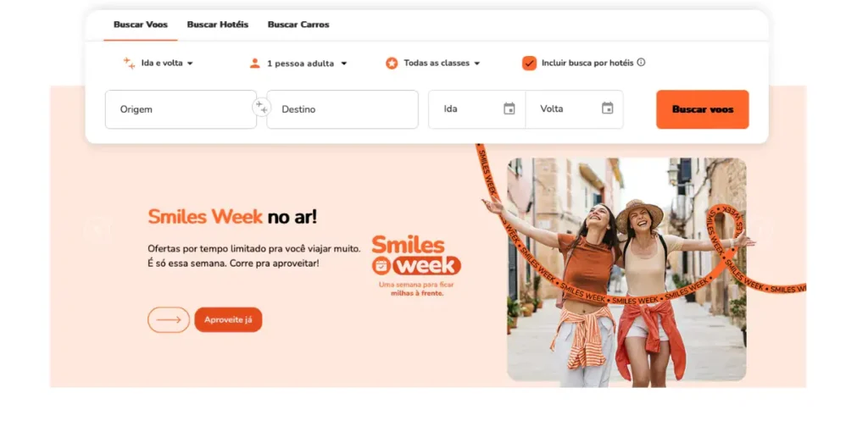This screenshot has width=868, height=421.
Task: Click the calendar icon in Ida field
Action: 509,108
